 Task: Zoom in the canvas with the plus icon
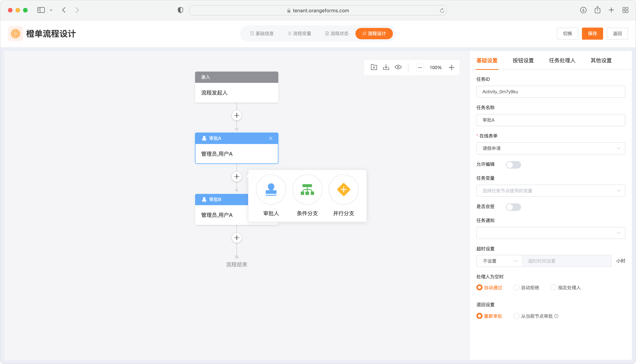coord(451,68)
